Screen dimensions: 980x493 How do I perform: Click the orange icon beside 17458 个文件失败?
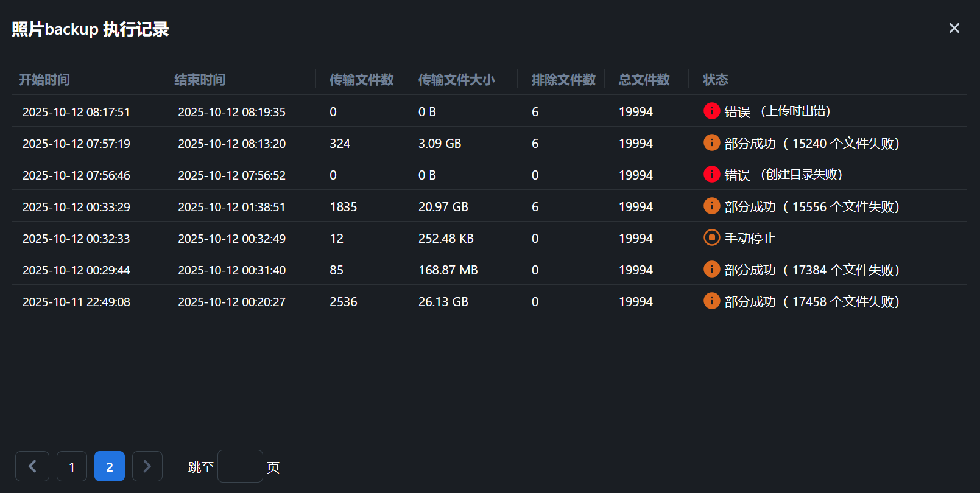711,301
